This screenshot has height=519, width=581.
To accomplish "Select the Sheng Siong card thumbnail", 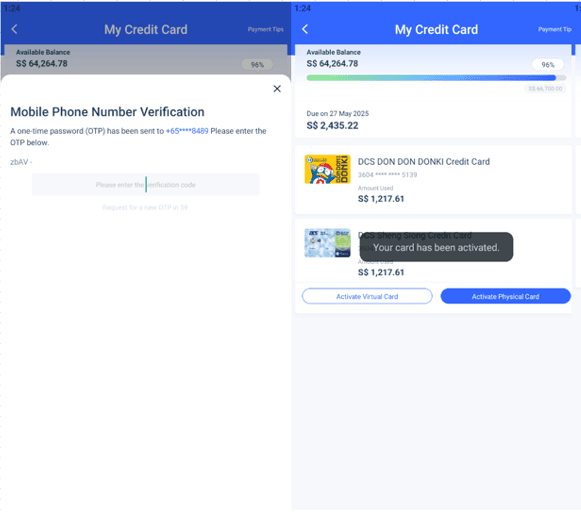I will coord(327,243).
